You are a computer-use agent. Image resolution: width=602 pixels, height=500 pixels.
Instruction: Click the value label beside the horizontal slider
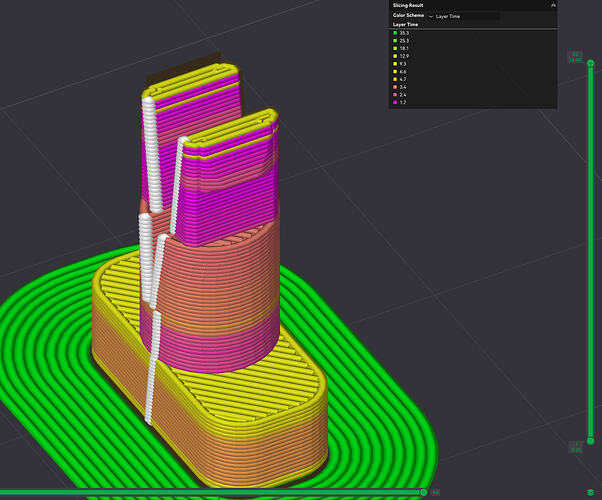(435, 492)
